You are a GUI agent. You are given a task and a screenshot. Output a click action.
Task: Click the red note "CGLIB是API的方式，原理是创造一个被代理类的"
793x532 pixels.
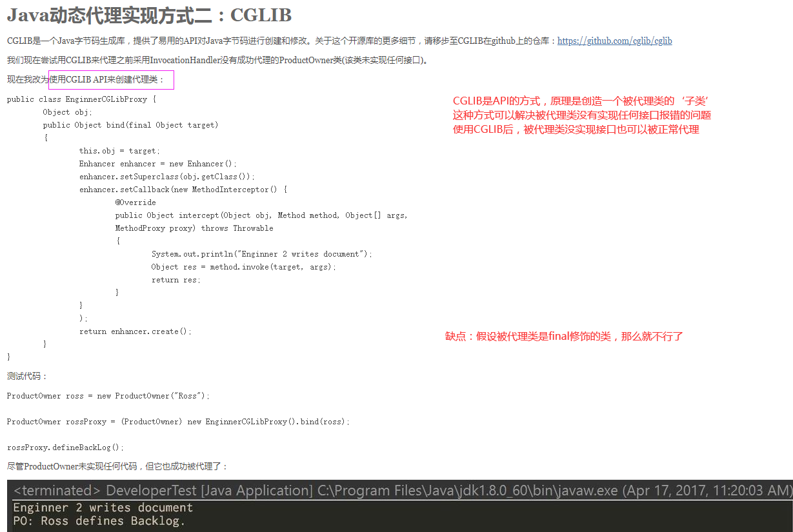581,101
